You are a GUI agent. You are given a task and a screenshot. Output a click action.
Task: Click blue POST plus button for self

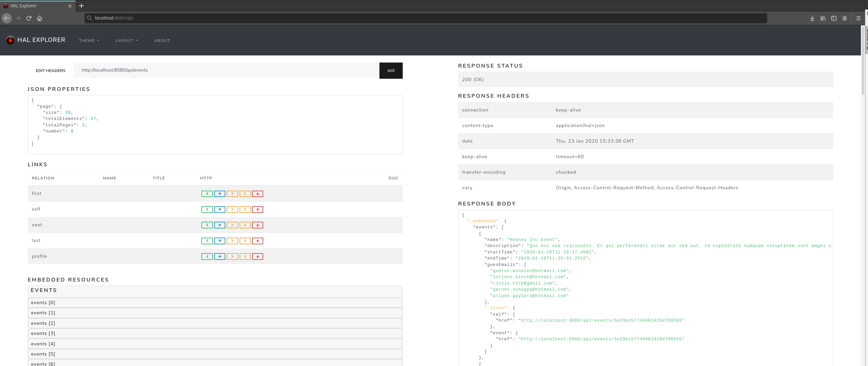(x=220, y=210)
